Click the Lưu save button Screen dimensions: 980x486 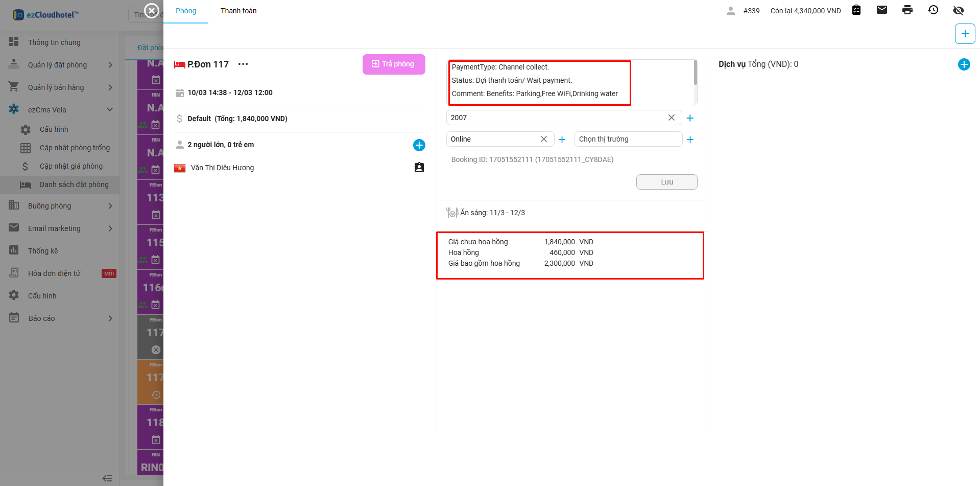666,182
